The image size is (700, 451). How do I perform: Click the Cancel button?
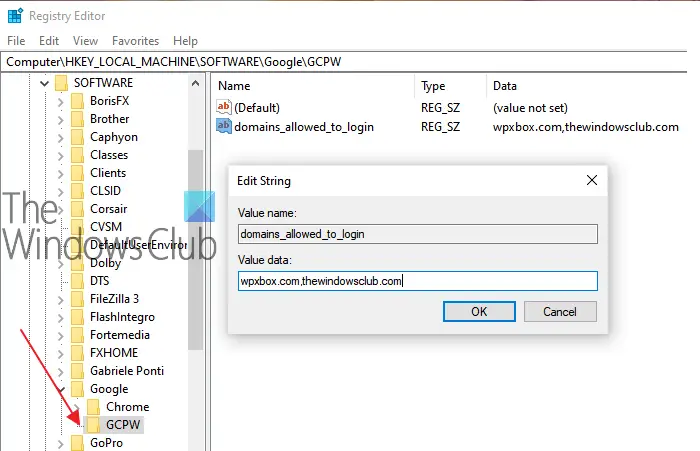coord(560,311)
